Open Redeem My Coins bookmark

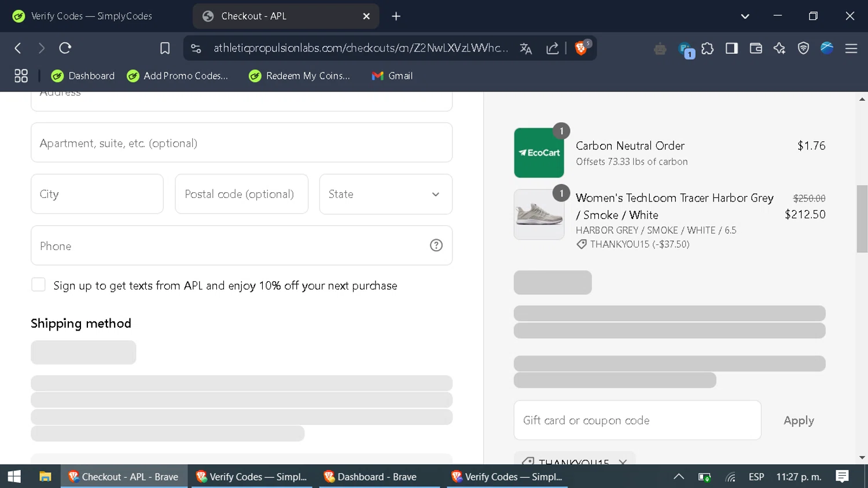(x=300, y=76)
